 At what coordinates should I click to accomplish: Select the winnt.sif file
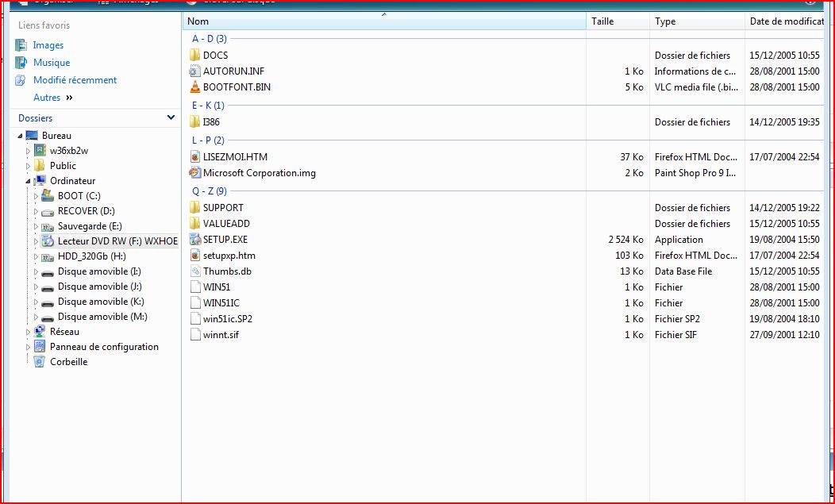[x=221, y=335]
